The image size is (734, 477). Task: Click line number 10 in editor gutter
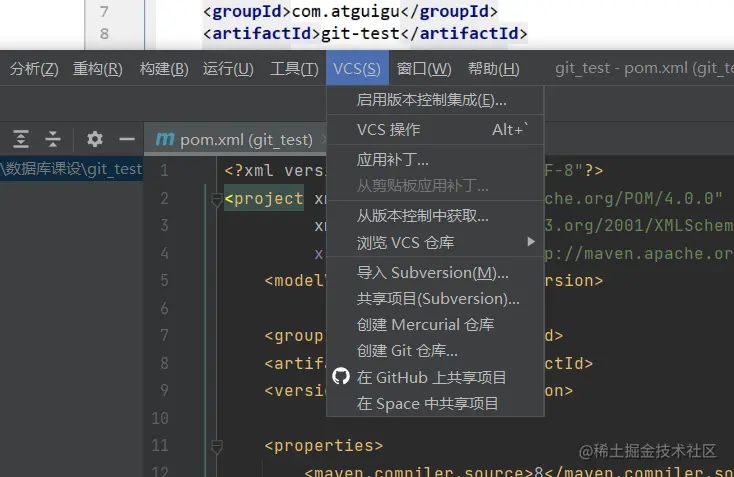click(160, 418)
